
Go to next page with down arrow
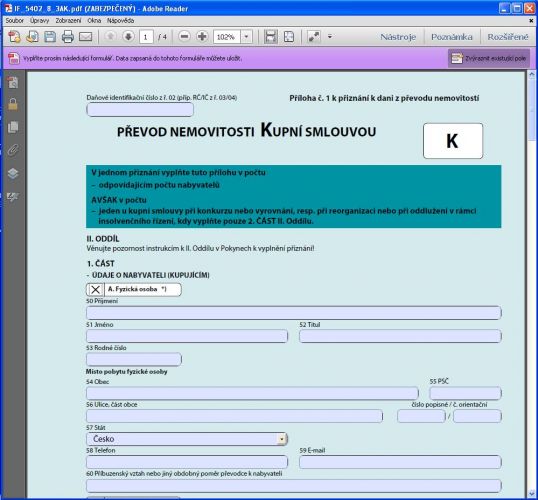128,36
